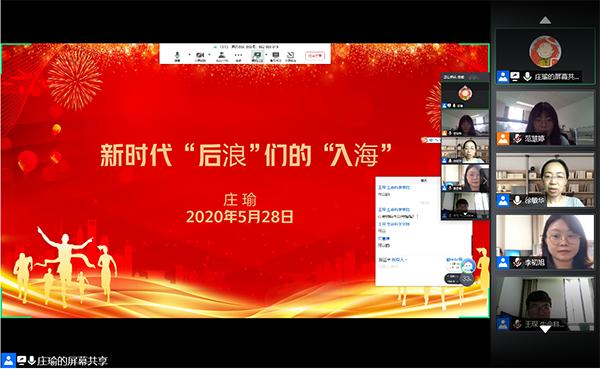The height and width of the screenshot is (369, 600).
Task: Click the screen share icon in toolbar
Action: 257,56
